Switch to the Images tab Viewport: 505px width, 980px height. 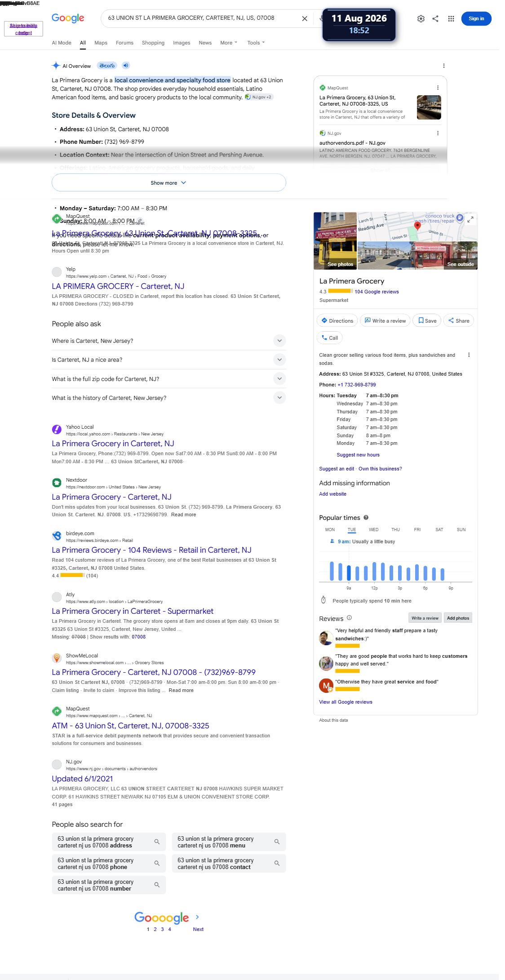[x=182, y=43]
